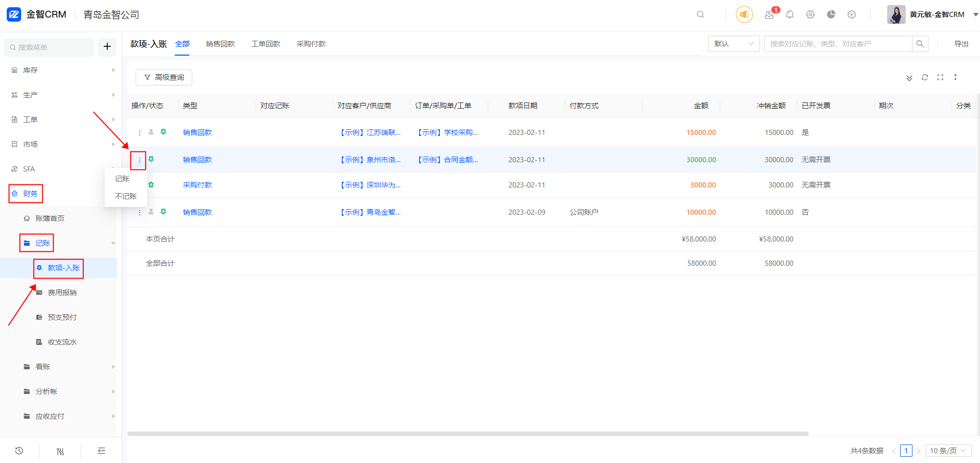Open 采购付款 type link in 深圳华为 row

point(197,185)
